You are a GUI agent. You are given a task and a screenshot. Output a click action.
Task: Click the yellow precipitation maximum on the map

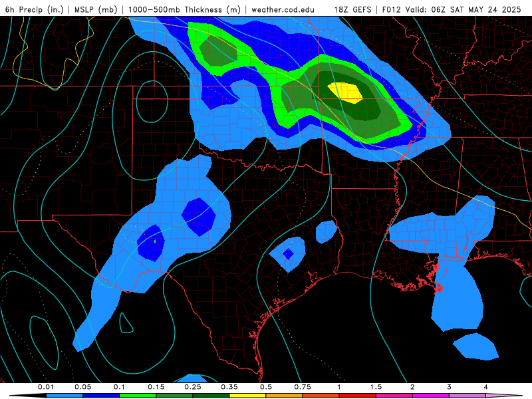(345, 92)
